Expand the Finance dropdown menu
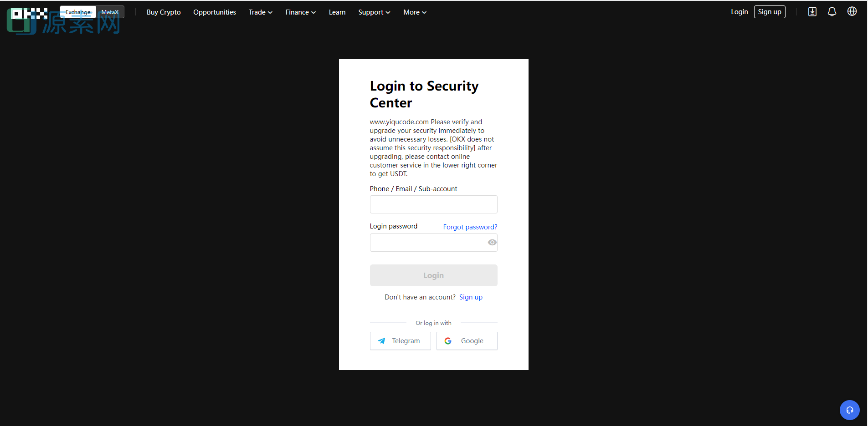868x426 pixels. point(300,12)
